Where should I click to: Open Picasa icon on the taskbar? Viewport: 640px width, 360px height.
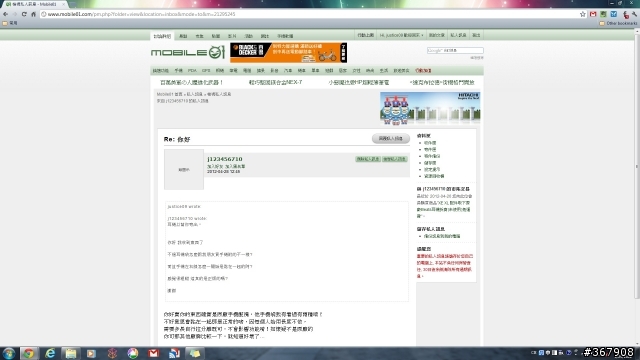pyautogui.click(x=133, y=353)
